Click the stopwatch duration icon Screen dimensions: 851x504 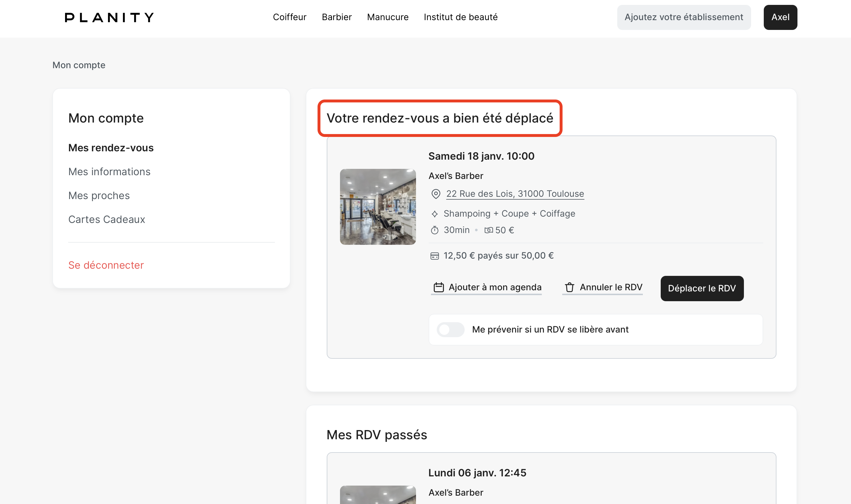[435, 230]
